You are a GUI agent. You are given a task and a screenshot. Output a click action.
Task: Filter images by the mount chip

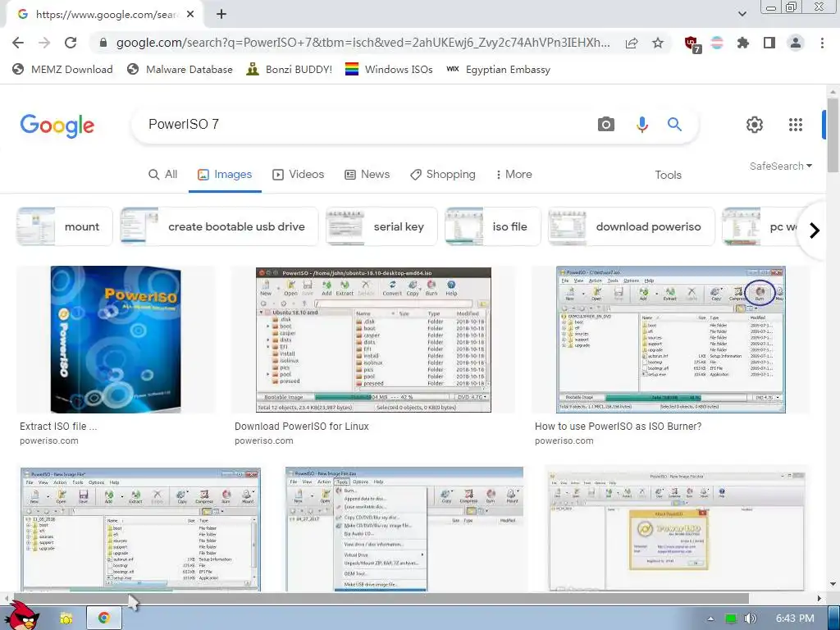coord(64,226)
